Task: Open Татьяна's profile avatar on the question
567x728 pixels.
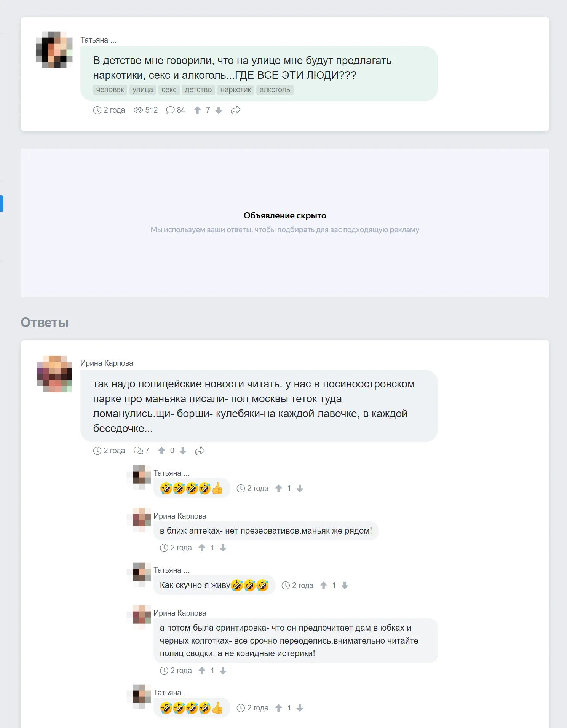Action: (x=54, y=50)
